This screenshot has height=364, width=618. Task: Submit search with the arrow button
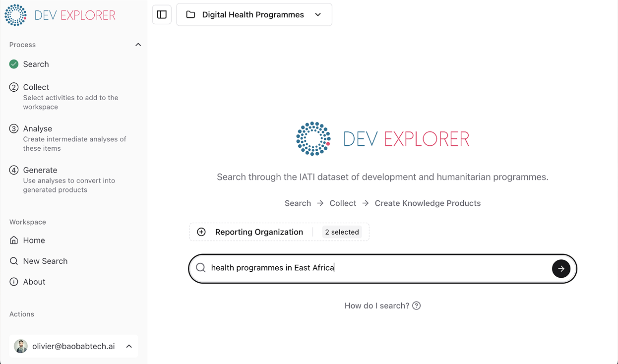coord(561,268)
